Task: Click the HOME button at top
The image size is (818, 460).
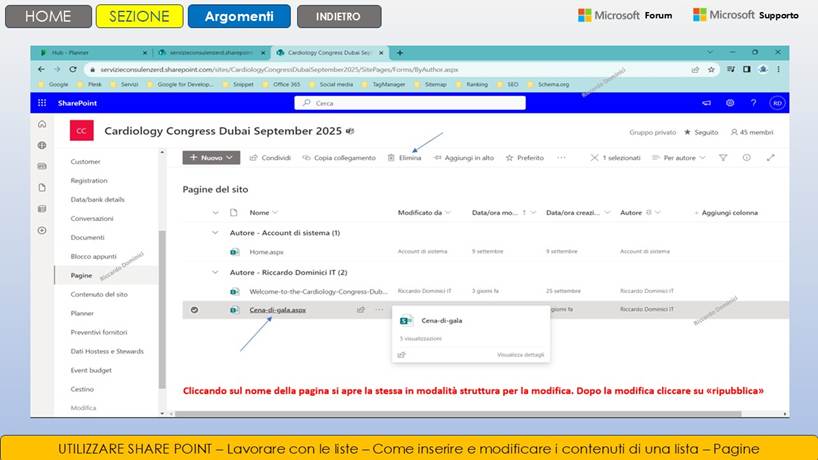Action: (x=48, y=16)
